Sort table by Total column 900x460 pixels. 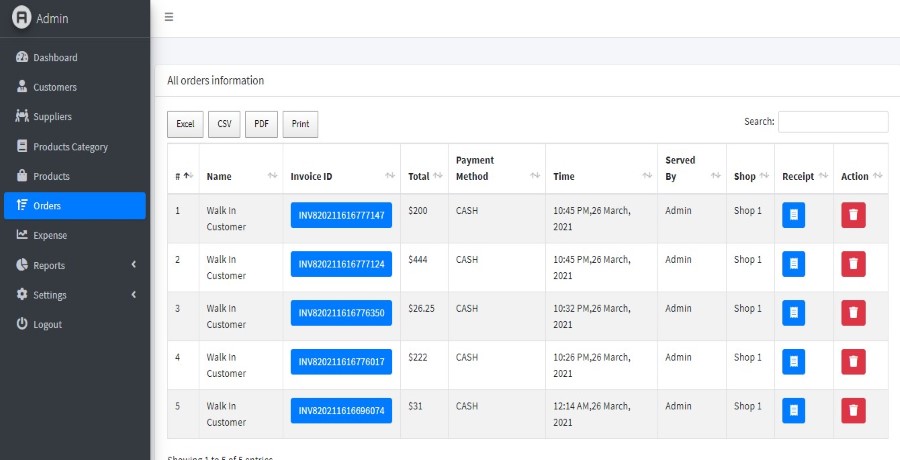click(x=424, y=169)
